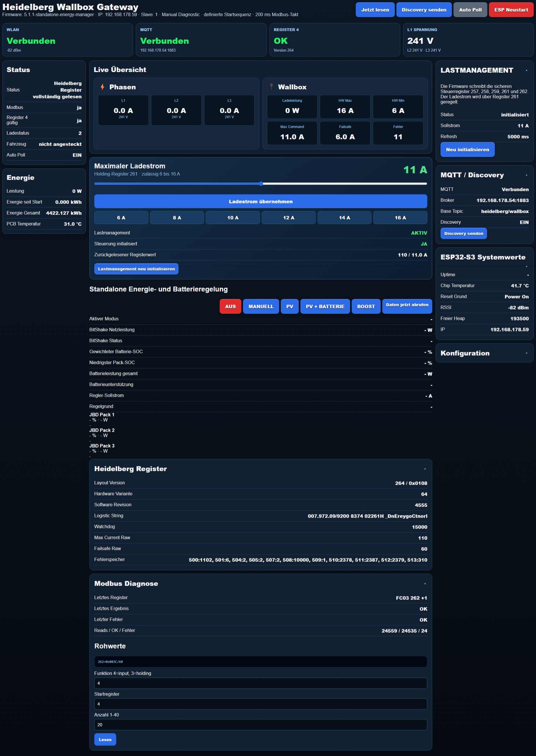Click Lastmanagement neu initialisieren button
Image resolution: width=536 pixels, height=756 pixels.
coord(136,269)
